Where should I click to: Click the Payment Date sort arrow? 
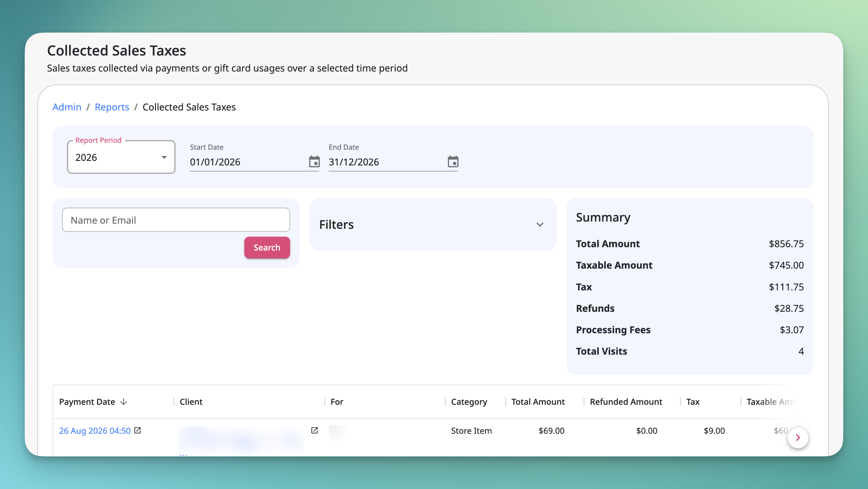point(124,402)
